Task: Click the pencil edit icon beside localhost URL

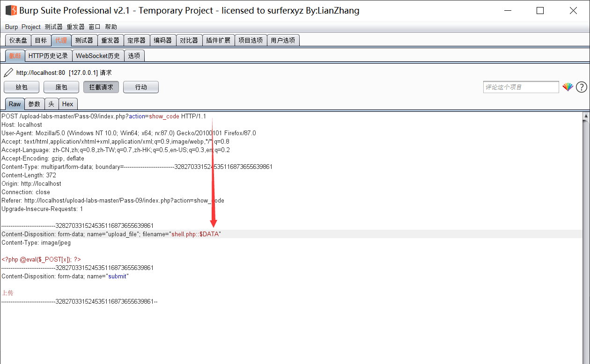Action: tap(8, 73)
